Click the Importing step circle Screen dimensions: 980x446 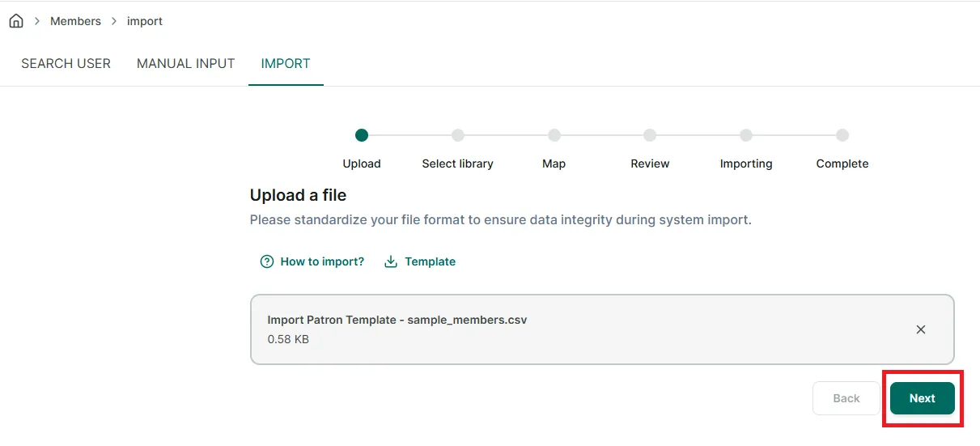pyautogui.click(x=746, y=135)
